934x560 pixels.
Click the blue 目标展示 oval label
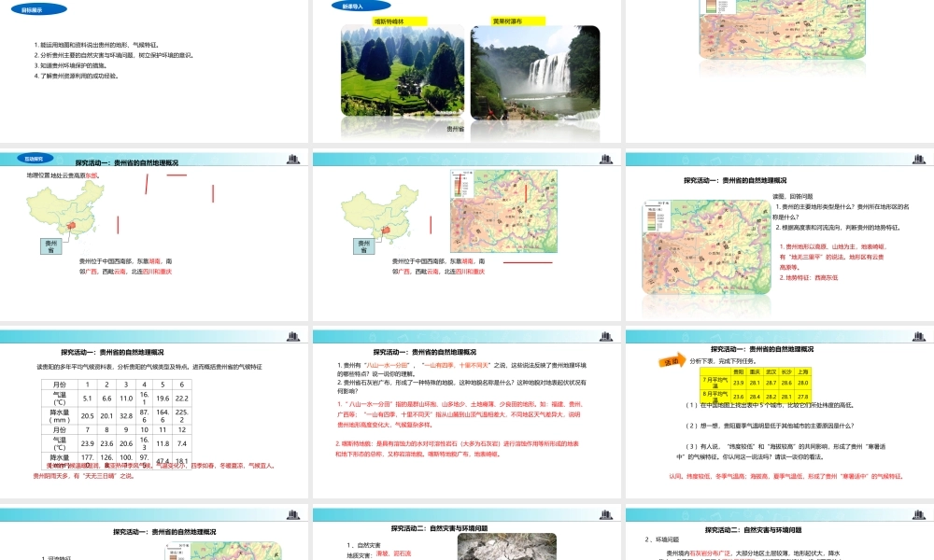coord(39,9)
